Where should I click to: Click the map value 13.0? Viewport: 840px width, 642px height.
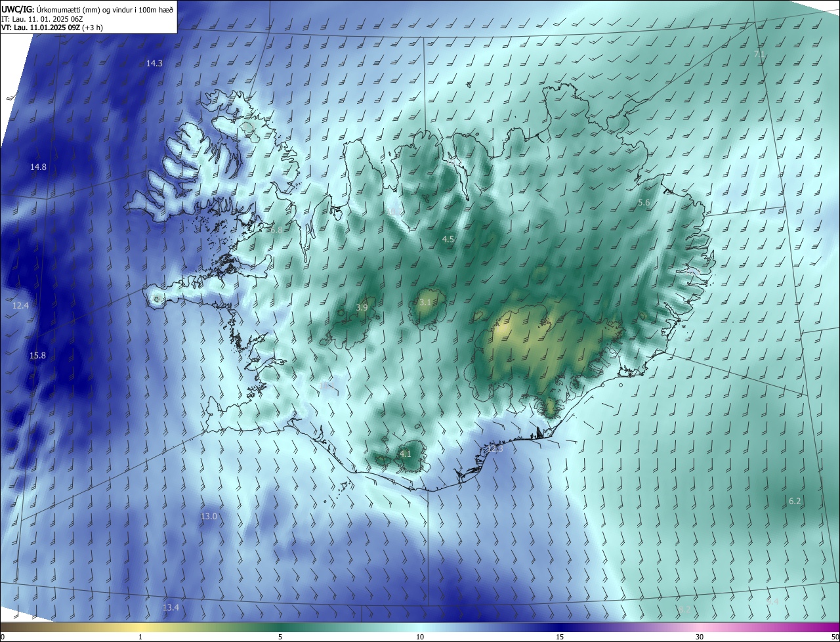click(208, 517)
